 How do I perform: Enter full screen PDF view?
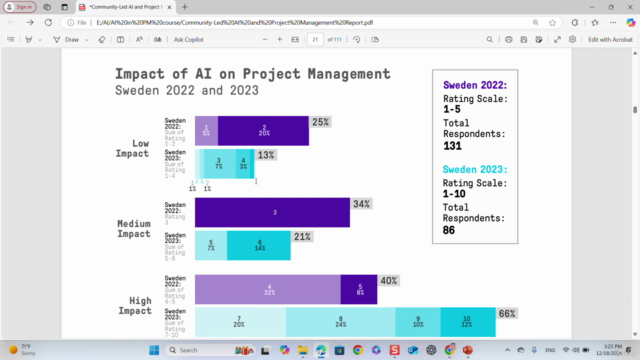pyautogui.click(x=557, y=40)
